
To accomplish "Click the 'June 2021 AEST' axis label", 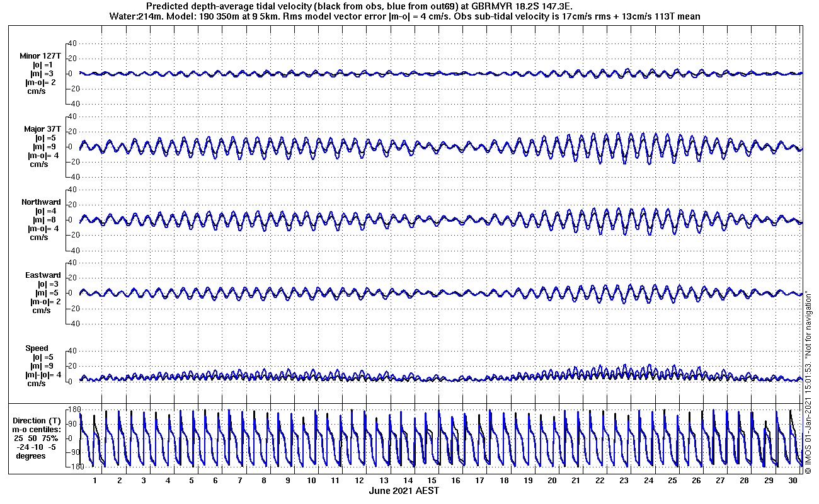I will pos(404,490).
